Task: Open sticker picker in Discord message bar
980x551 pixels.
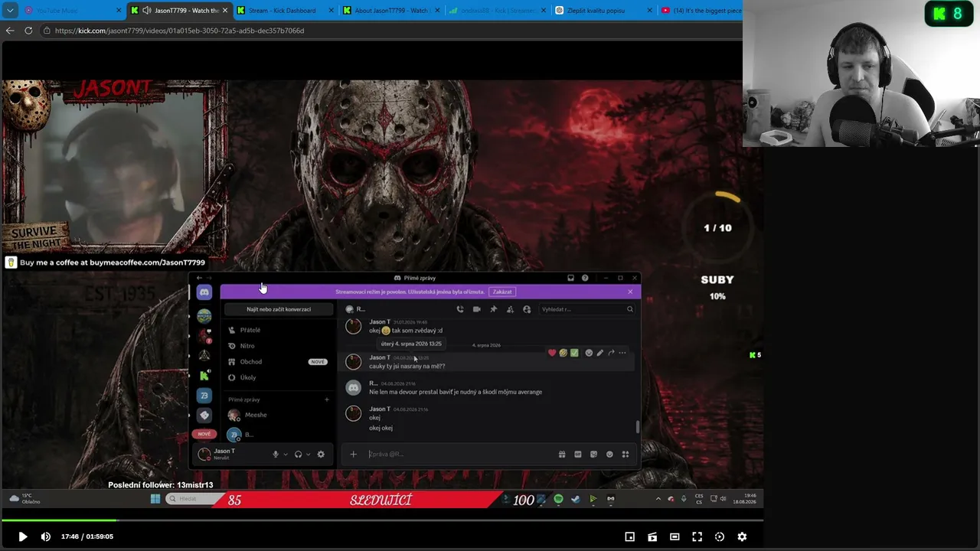Action: click(x=593, y=455)
